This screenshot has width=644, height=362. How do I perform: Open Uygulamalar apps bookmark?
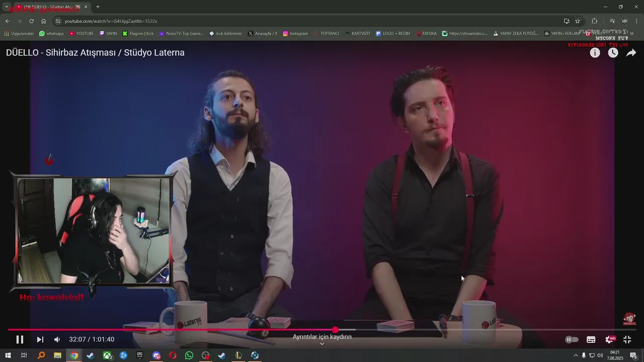[19, 34]
